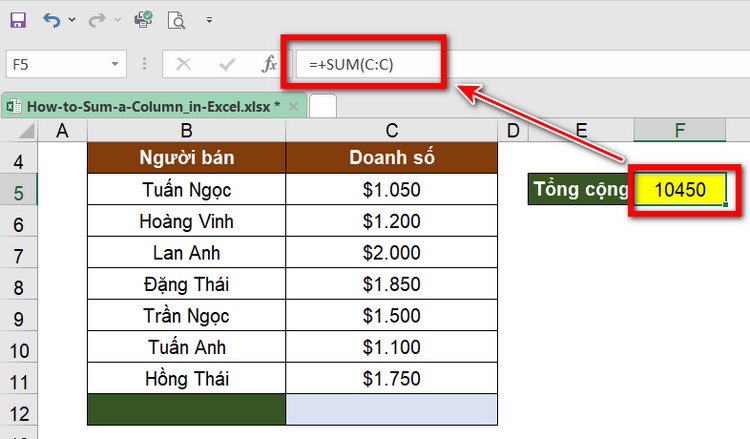The height and width of the screenshot is (439, 750).
Task: Open the Undo history dropdown arrow
Action: (x=72, y=20)
